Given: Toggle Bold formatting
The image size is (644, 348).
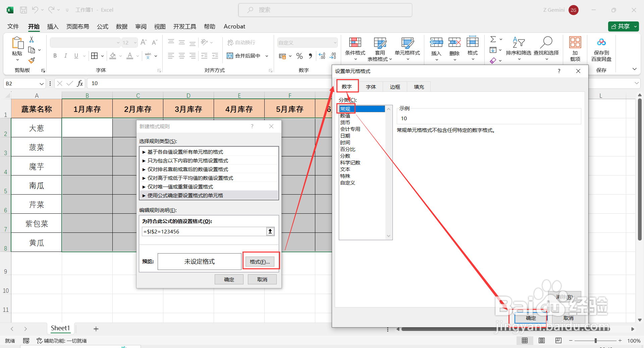Looking at the screenshot, I should pos(55,56).
